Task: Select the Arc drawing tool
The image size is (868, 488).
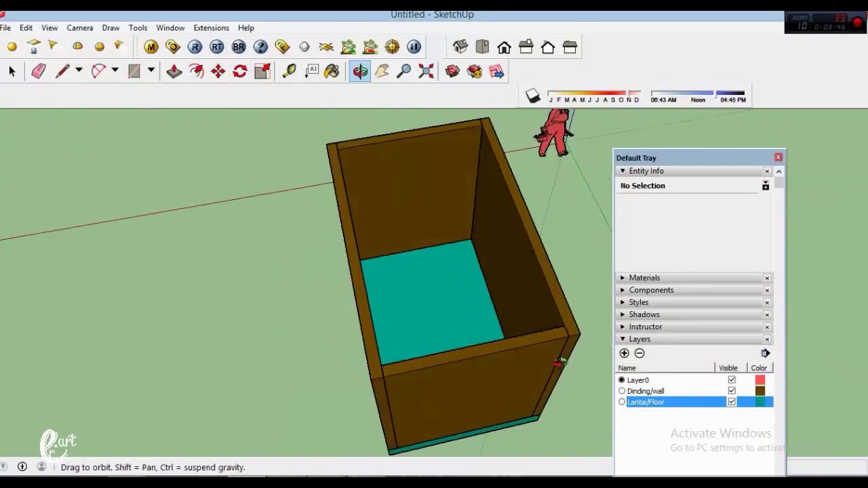Action: [x=98, y=71]
